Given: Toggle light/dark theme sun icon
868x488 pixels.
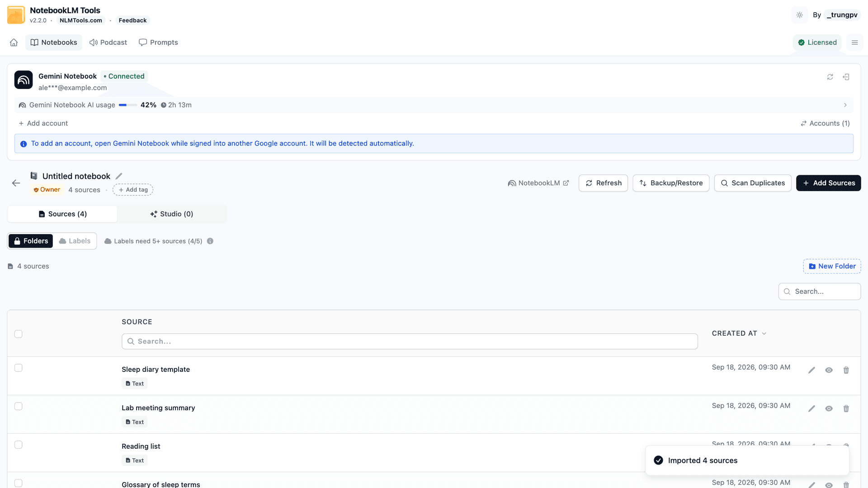Looking at the screenshot, I should 800,15.
